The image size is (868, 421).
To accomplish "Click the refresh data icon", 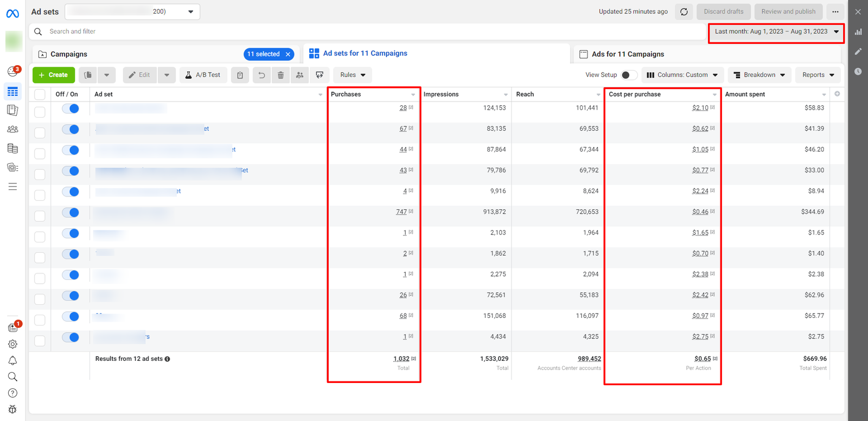I will tap(684, 12).
